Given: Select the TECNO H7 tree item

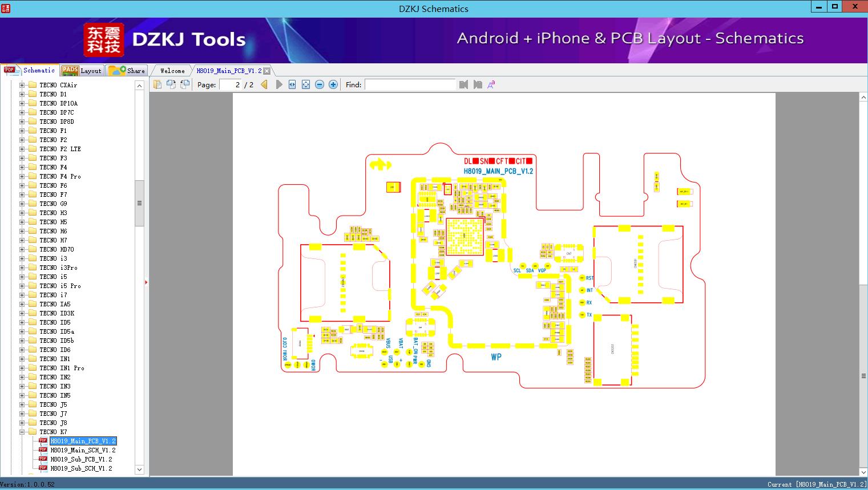Looking at the screenshot, I should (x=53, y=240).
